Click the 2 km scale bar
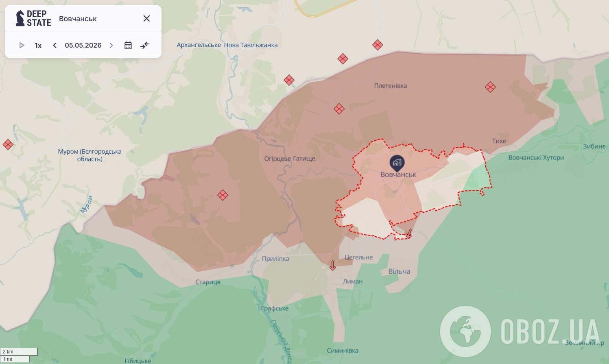609x364 pixels. pos(19,351)
